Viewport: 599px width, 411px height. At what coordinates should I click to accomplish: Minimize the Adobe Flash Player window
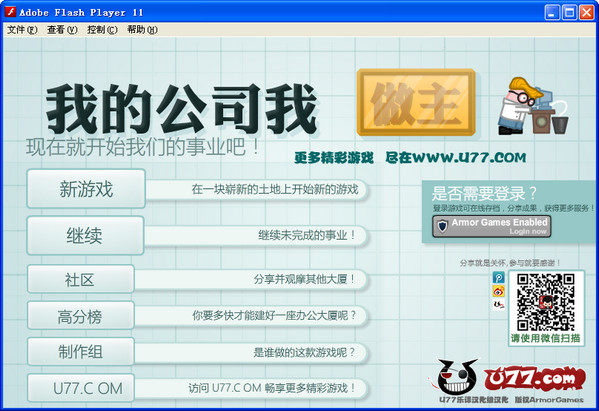pyautogui.click(x=552, y=12)
